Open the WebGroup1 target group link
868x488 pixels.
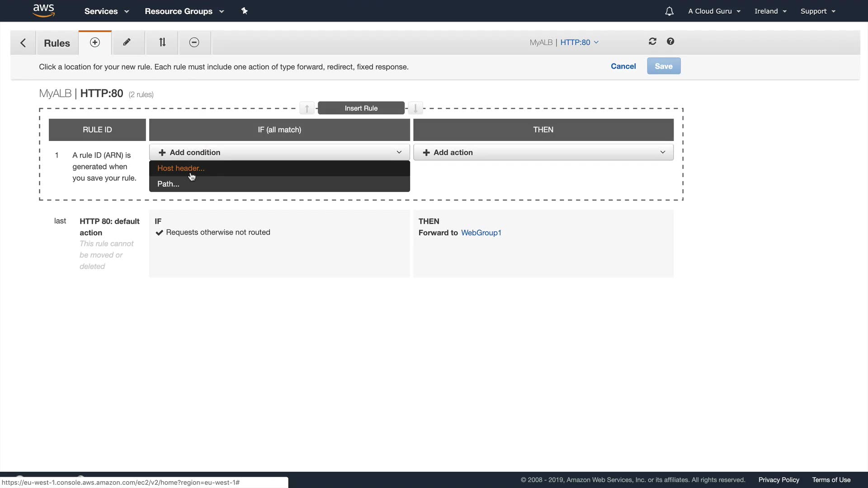click(x=481, y=233)
